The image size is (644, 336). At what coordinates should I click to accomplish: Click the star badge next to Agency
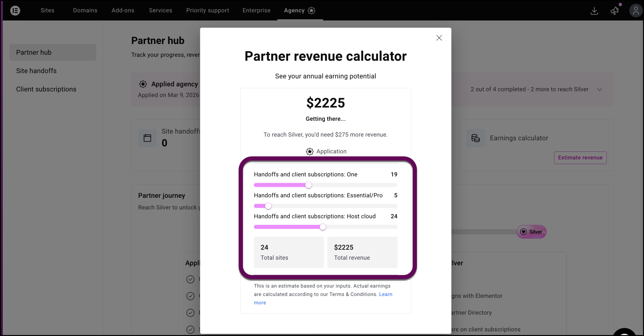pos(311,11)
